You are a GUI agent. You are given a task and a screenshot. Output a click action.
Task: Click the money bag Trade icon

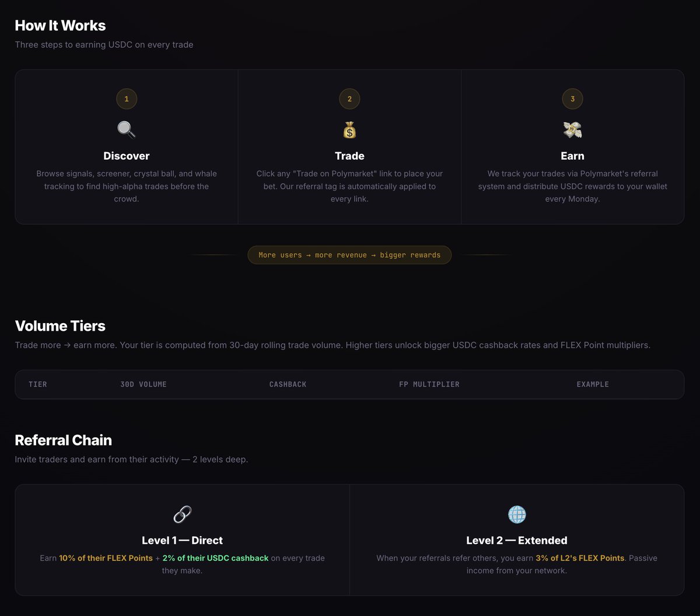click(349, 129)
